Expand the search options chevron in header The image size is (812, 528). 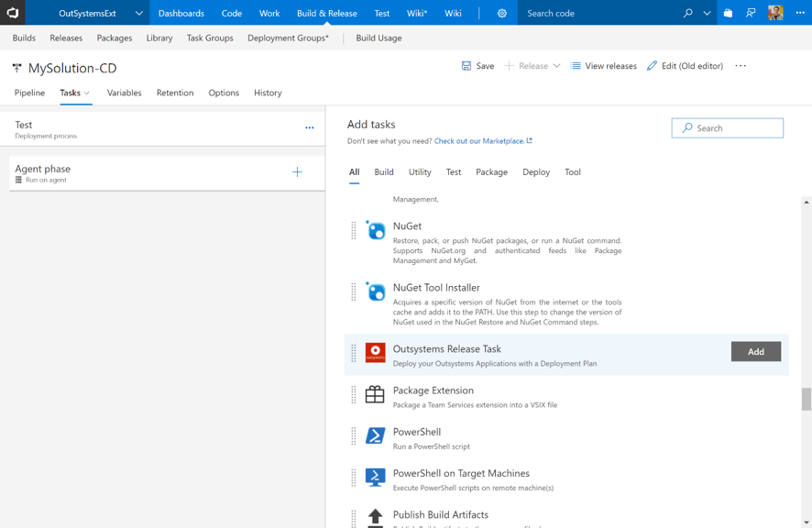click(707, 13)
